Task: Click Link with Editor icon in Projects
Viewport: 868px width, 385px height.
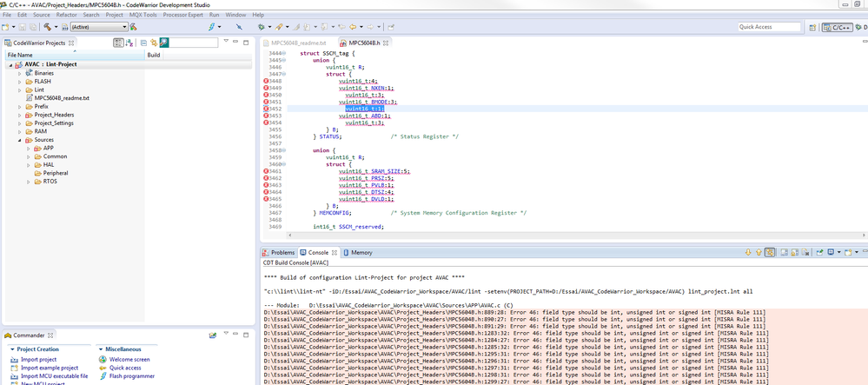Action: point(154,43)
